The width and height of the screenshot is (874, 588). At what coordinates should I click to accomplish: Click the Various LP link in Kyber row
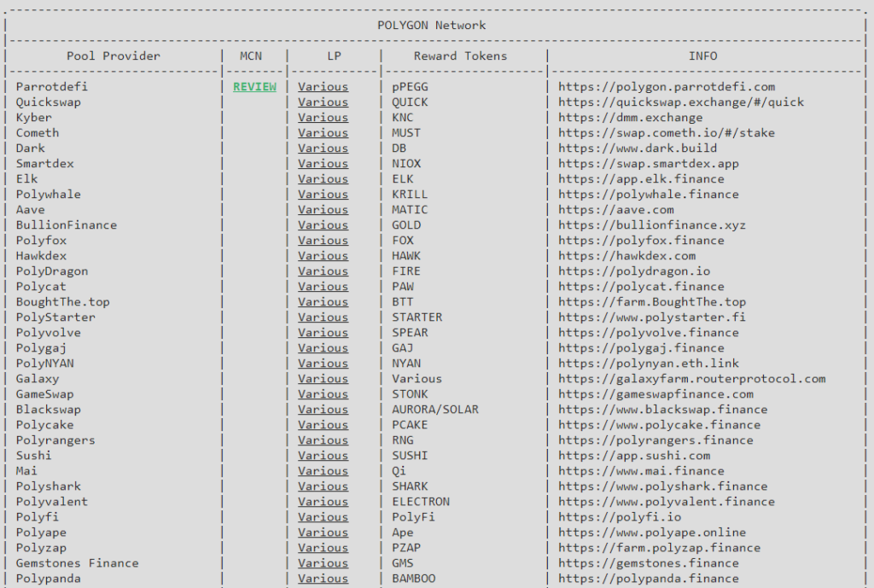click(323, 118)
